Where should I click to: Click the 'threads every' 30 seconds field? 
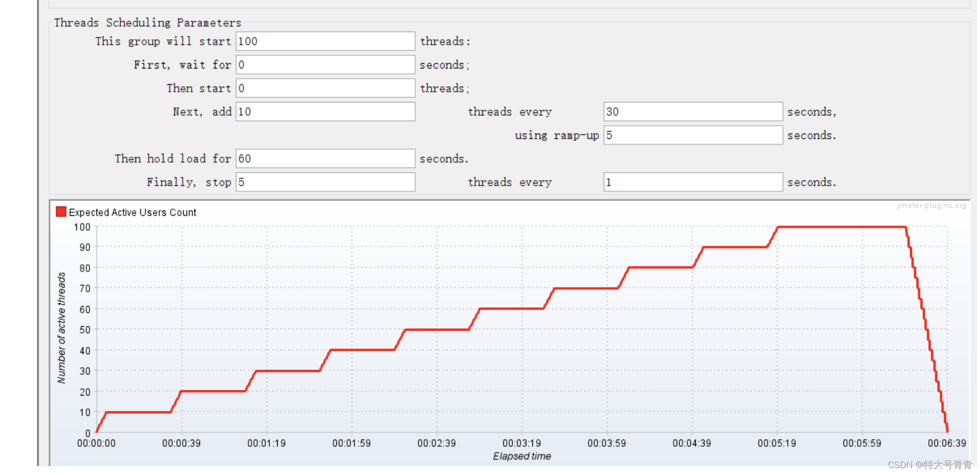tap(693, 112)
